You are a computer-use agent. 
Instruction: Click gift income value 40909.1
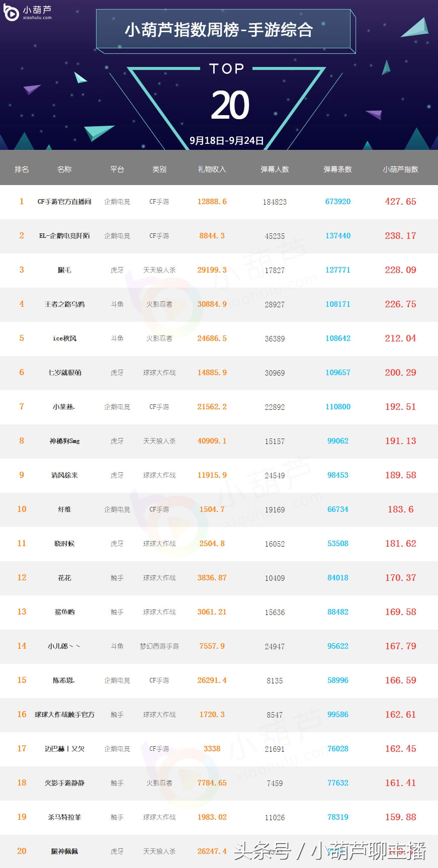[212, 441]
